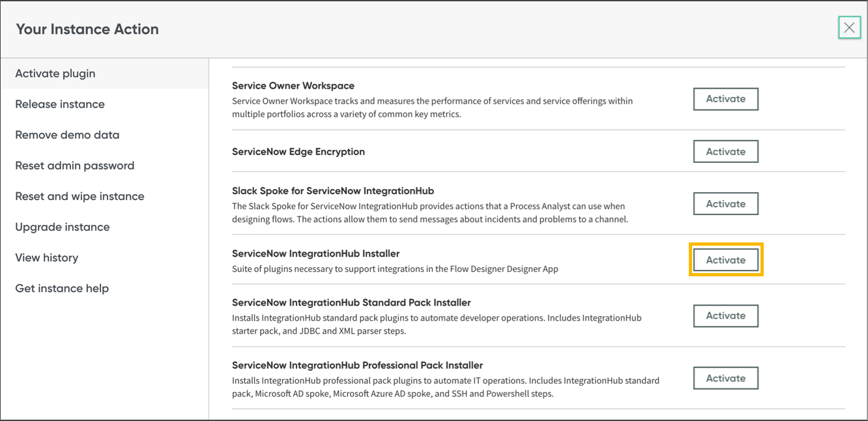Viewport: 868px width, 421px height.
Task: Select Reset and wipe instance
Action: click(80, 196)
